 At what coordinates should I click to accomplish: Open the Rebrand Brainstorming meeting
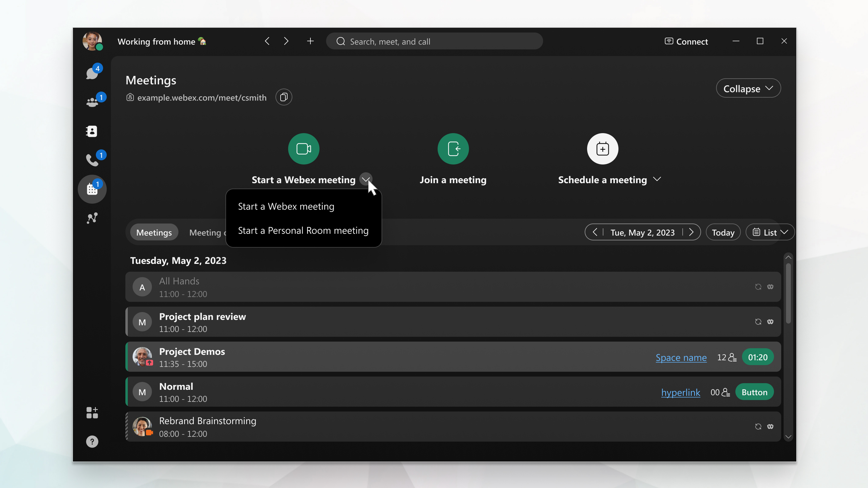click(453, 427)
